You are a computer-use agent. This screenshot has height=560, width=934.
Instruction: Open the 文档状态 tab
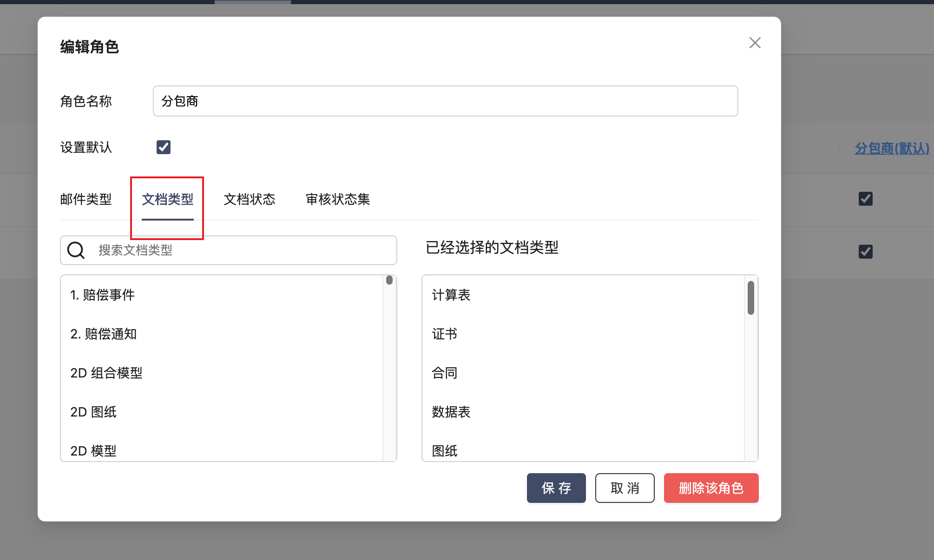pyautogui.click(x=249, y=199)
